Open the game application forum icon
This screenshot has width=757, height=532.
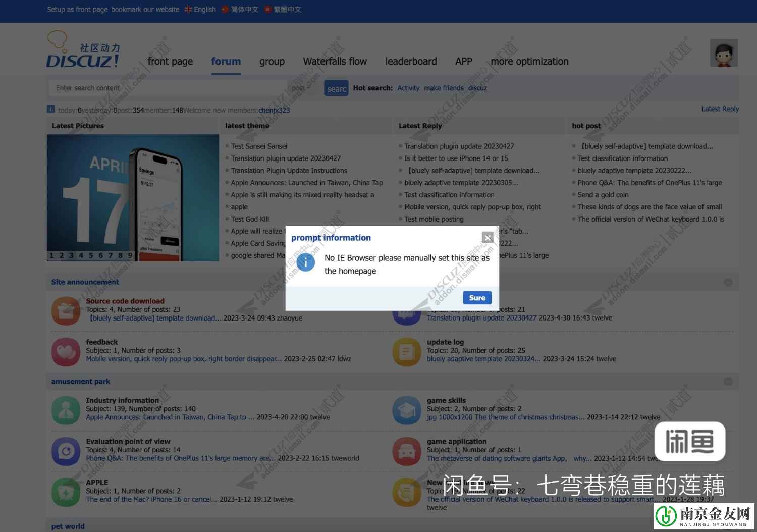point(407,451)
